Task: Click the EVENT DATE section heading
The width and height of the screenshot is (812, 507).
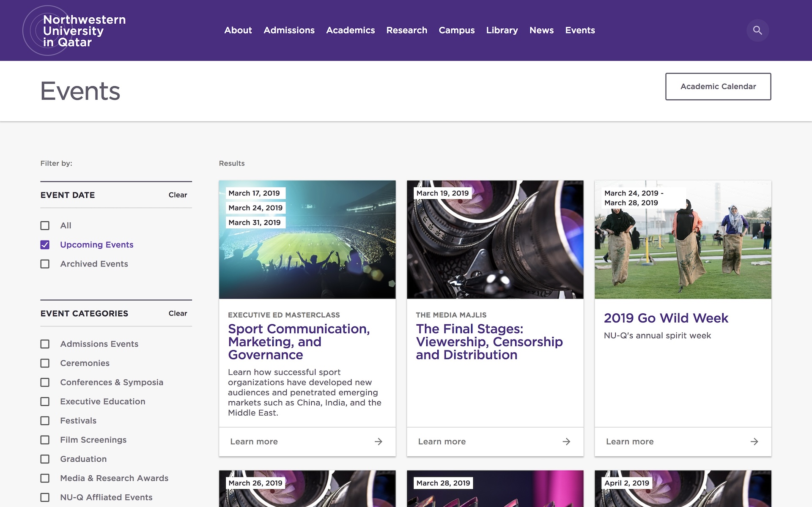Action: click(x=68, y=195)
